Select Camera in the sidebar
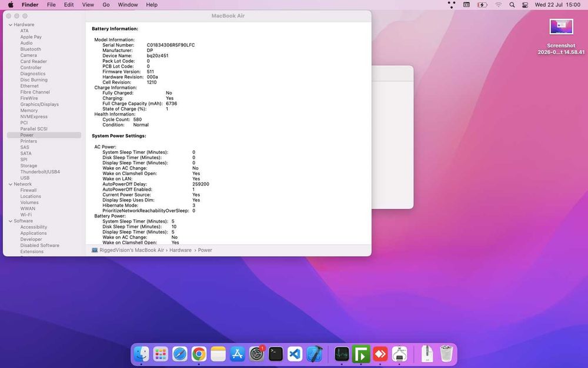 pos(28,55)
